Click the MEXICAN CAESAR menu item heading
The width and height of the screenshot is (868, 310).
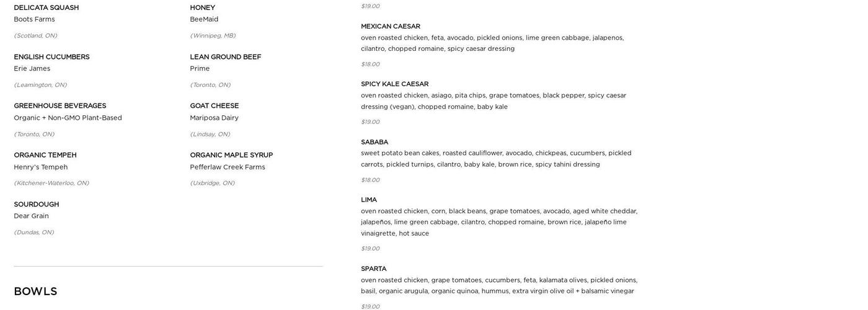point(391,27)
